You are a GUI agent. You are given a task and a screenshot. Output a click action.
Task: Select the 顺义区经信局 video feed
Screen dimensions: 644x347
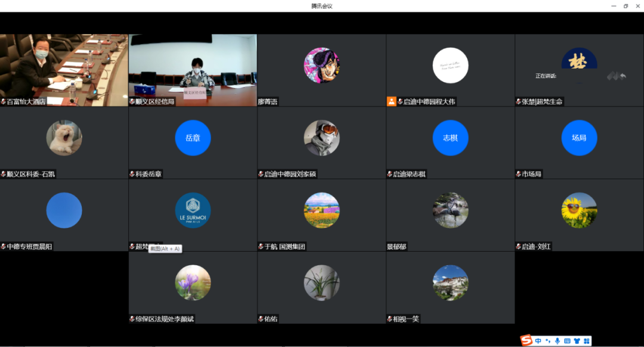point(193,70)
